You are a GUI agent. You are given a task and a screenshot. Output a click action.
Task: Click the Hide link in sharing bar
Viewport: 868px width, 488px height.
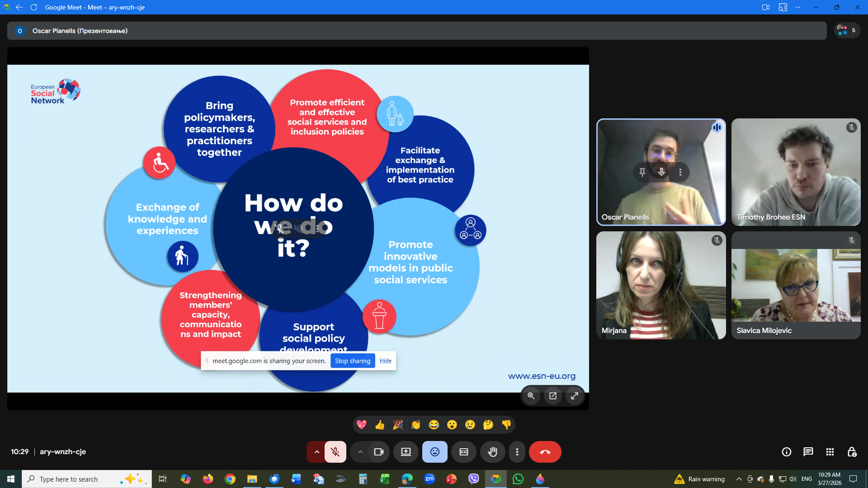pos(385,361)
